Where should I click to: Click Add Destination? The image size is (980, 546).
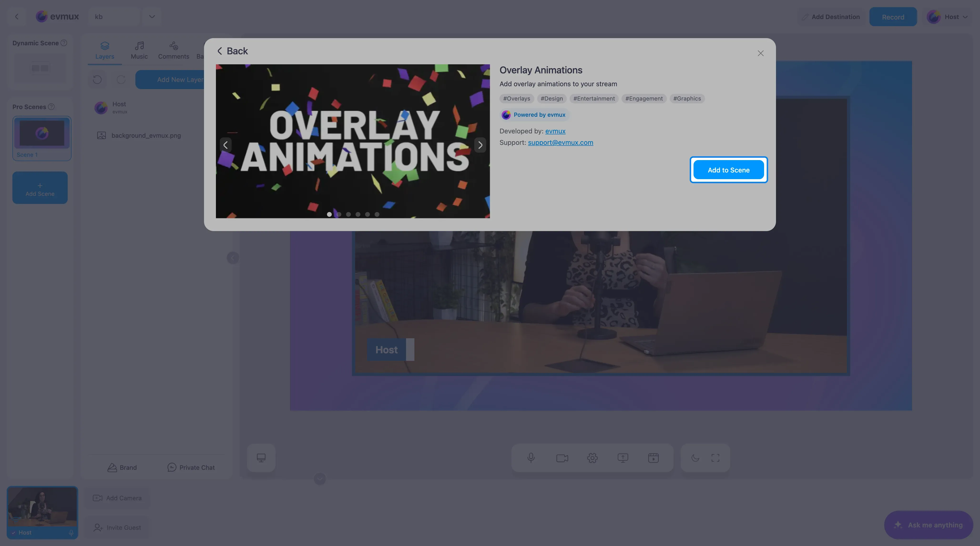click(x=831, y=17)
